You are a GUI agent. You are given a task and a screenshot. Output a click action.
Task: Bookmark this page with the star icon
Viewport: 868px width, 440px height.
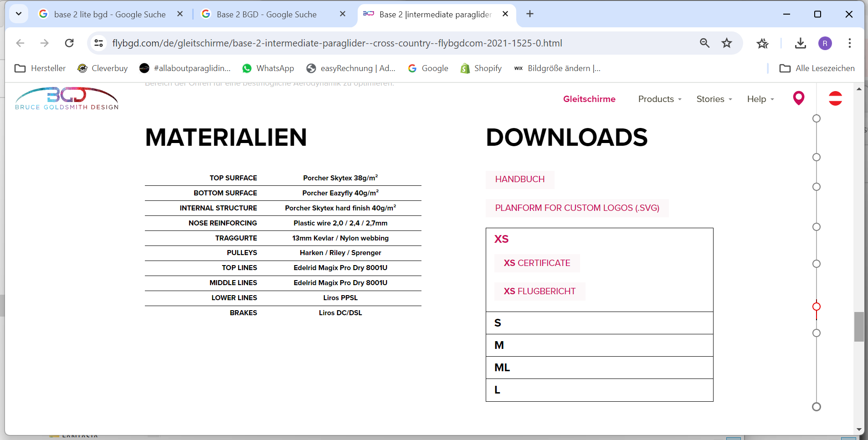click(x=727, y=43)
